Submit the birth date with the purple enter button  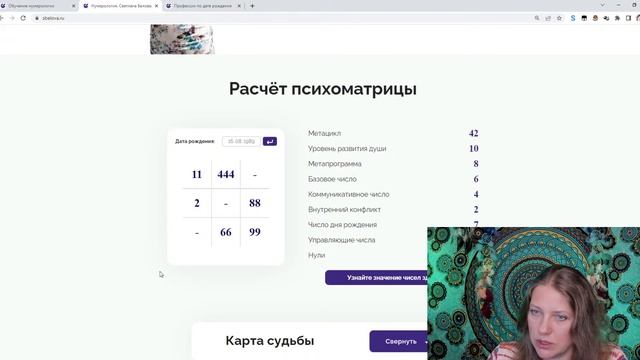coord(270,141)
